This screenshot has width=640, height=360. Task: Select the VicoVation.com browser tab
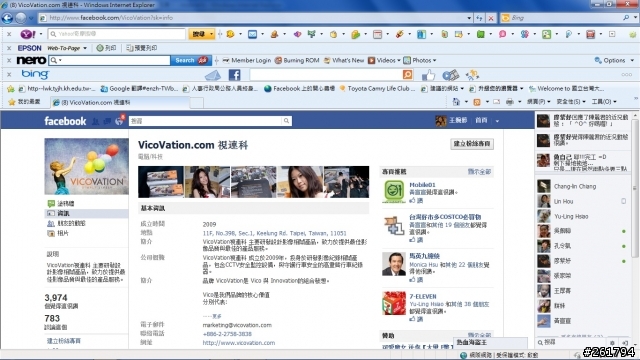(120, 102)
